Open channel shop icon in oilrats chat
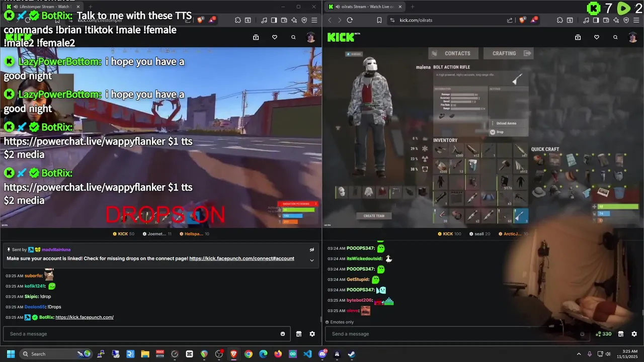Viewport: 644px width, 362px height. pos(621,334)
